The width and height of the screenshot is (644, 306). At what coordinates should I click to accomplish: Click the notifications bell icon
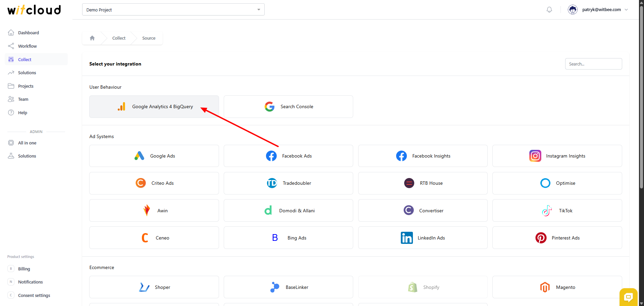[x=549, y=10]
